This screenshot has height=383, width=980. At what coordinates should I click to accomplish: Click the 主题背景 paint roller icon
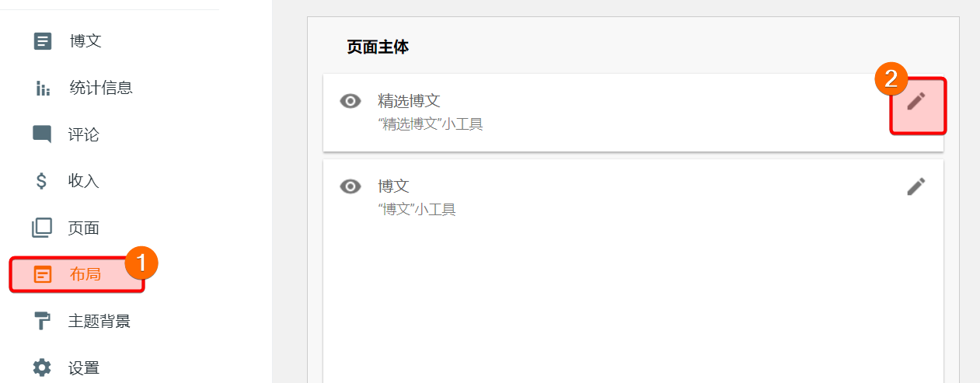43,321
